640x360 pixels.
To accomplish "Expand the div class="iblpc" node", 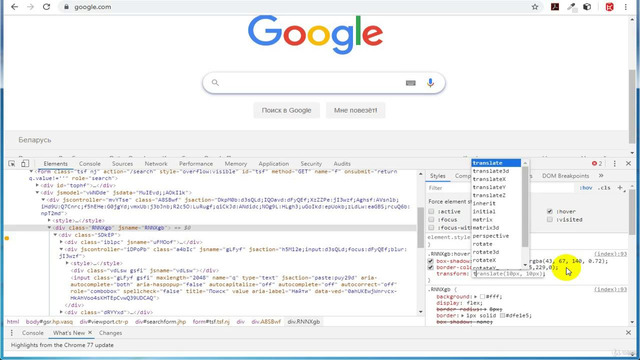I will coord(61,242).
